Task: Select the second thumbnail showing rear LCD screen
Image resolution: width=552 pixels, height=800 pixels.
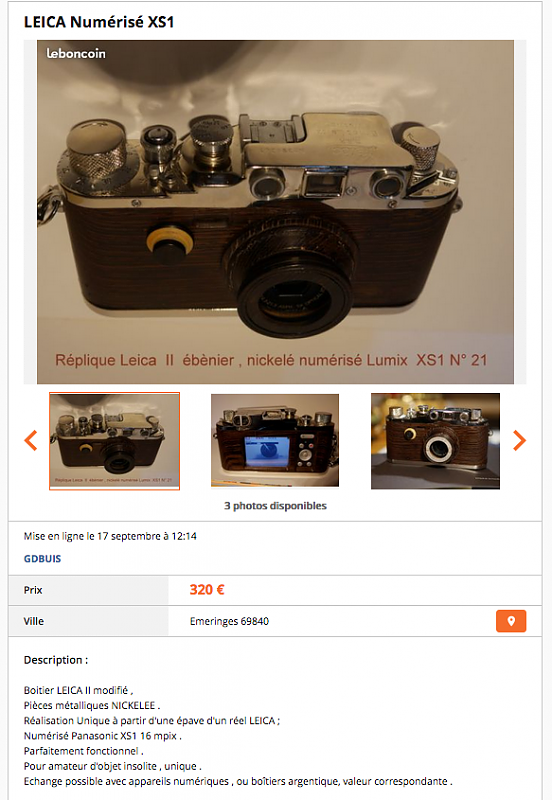Action: 275,440
